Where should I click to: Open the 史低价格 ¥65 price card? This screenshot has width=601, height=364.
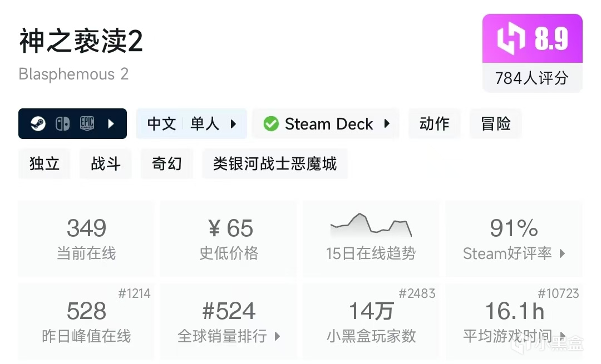[229, 239]
